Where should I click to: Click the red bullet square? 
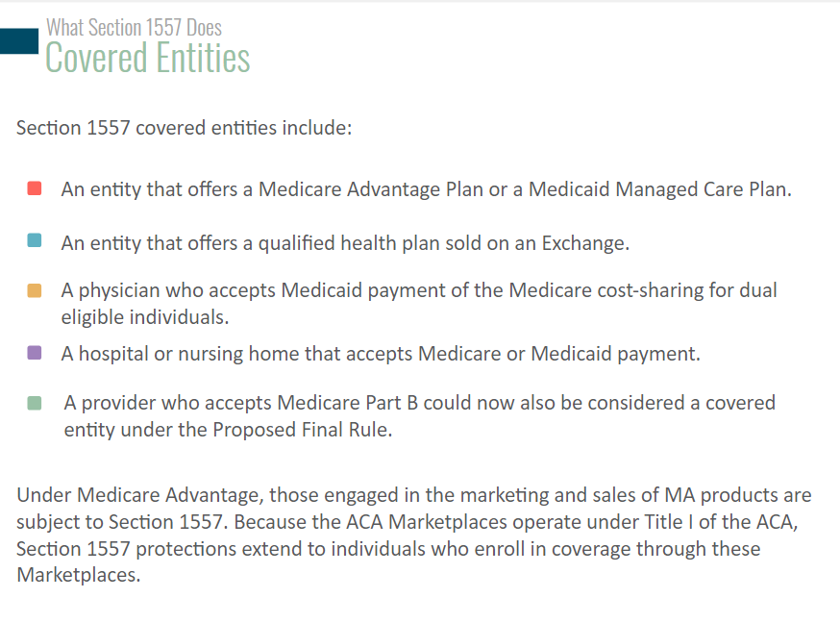pyautogui.click(x=35, y=188)
